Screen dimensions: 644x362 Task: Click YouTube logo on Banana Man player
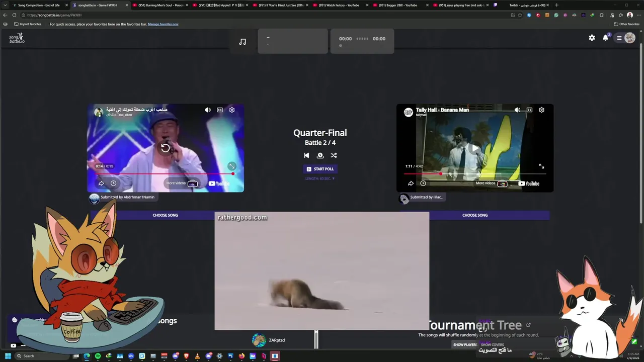529,184
